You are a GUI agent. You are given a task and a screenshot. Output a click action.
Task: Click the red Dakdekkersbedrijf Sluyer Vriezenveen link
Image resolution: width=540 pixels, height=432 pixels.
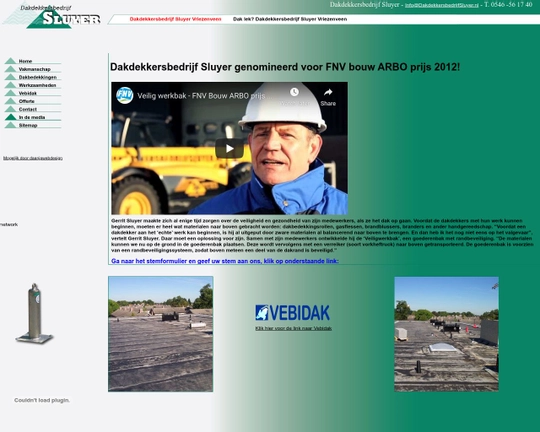pyautogui.click(x=175, y=19)
